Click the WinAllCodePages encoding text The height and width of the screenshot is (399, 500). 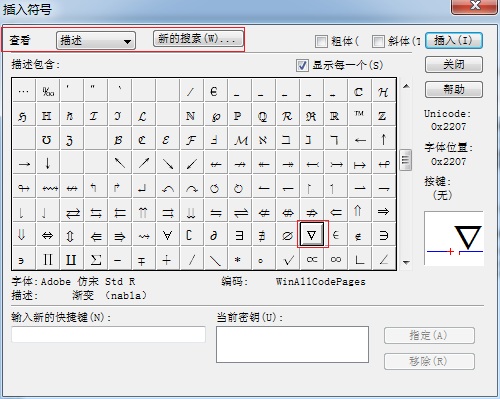[x=320, y=282]
